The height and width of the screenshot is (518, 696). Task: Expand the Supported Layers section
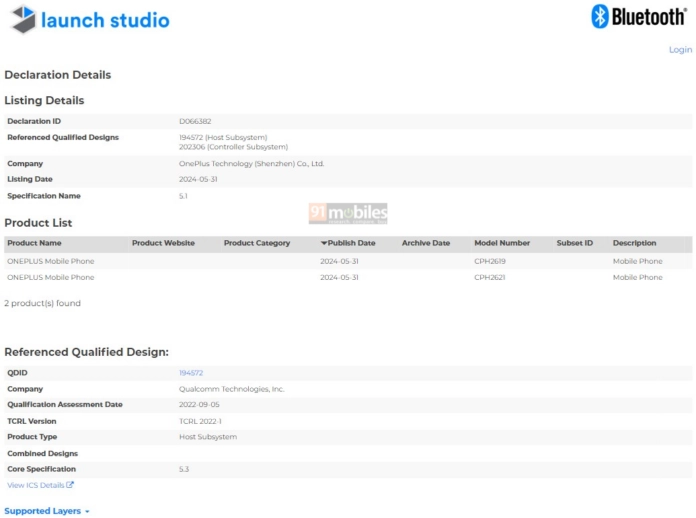(42, 511)
